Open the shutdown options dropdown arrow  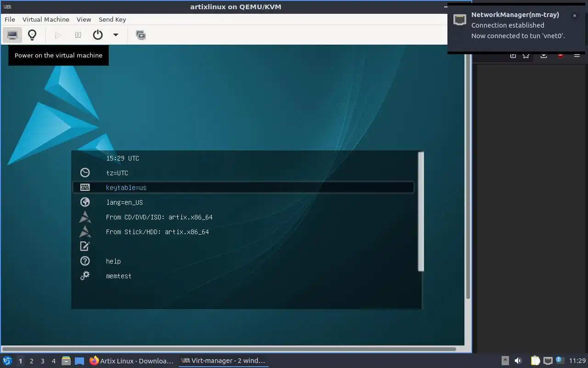(116, 35)
